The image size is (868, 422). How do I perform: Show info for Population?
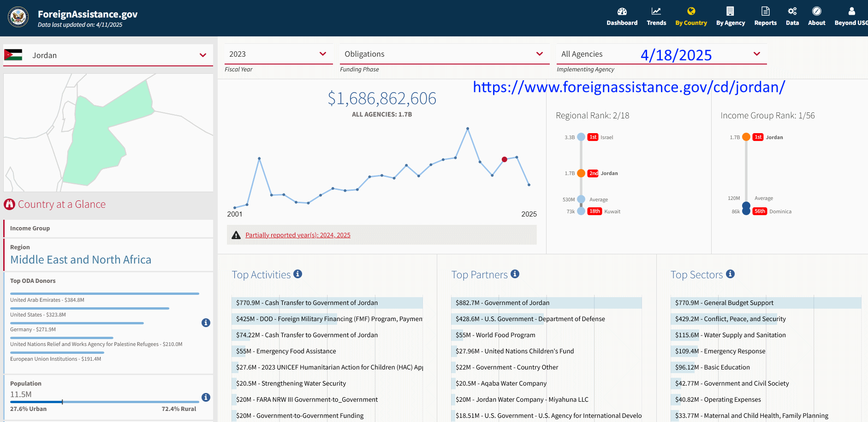[206, 397]
